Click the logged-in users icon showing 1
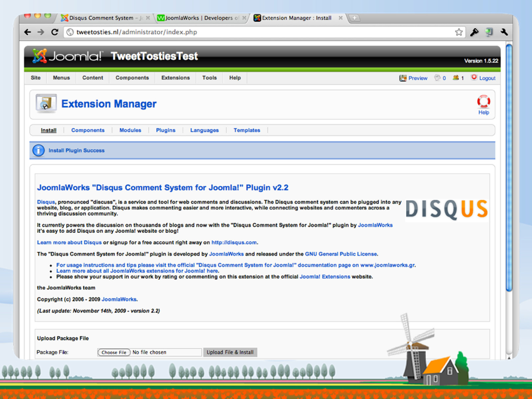 tap(456, 78)
